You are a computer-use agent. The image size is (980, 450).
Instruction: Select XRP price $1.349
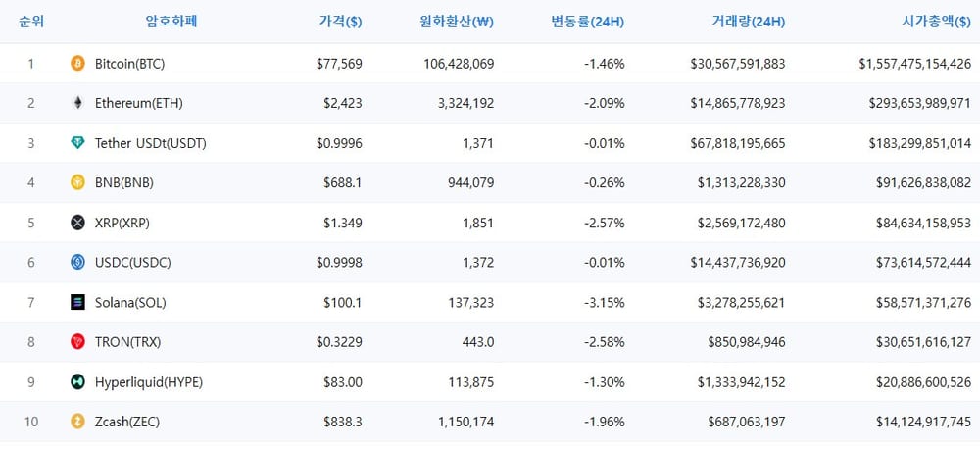coord(342,224)
